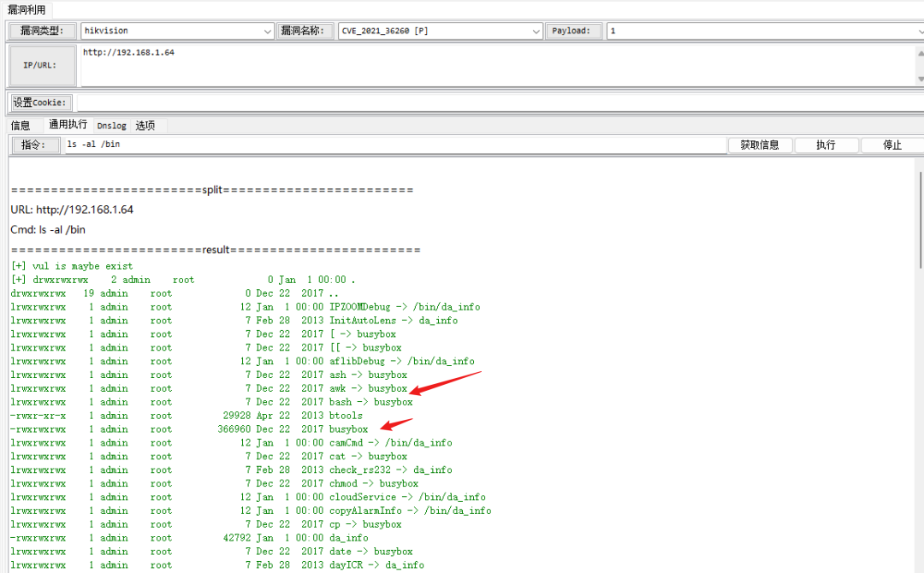Click the 'Cmd: ls -al /bin' output line

[48, 230]
